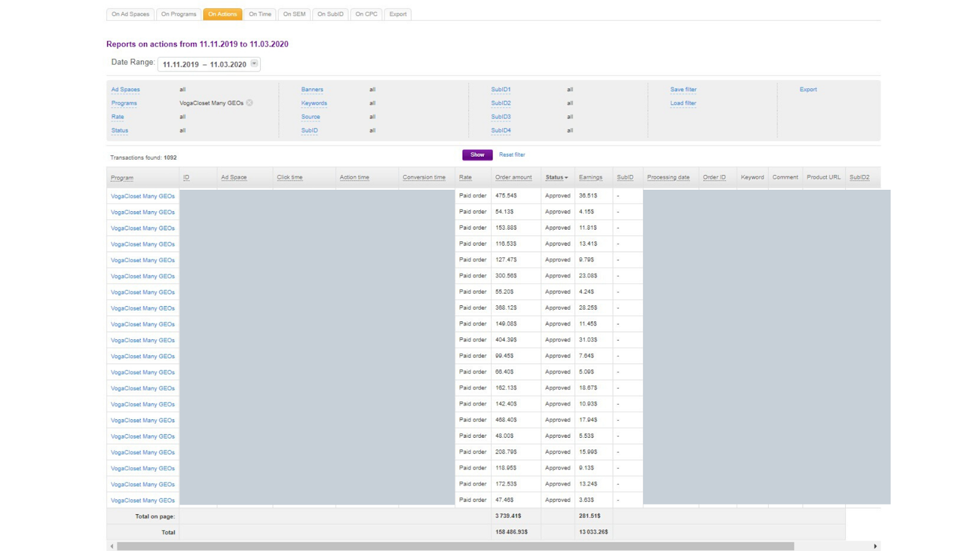The width and height of the screenshot is (980, 551).
Task: Switch to the On Ad Spaces tab
Action: 130,14
